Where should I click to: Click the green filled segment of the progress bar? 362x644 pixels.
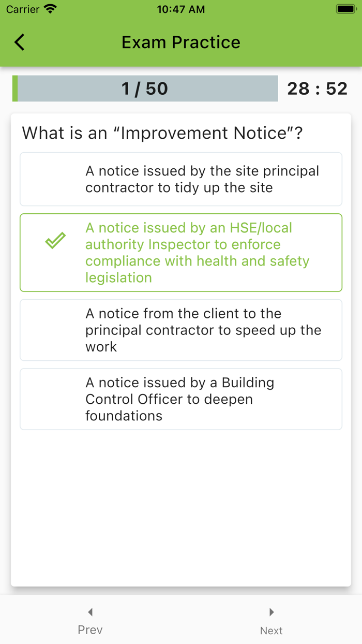[15, 89]
